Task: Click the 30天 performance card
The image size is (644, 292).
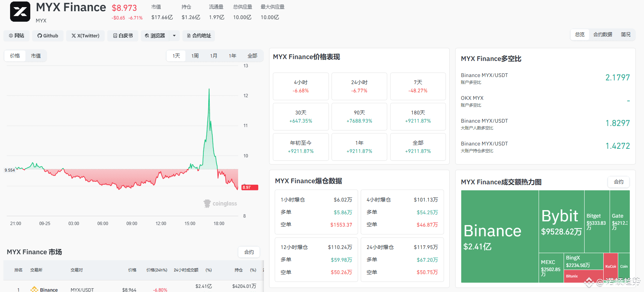Action: tap(301, 117)
